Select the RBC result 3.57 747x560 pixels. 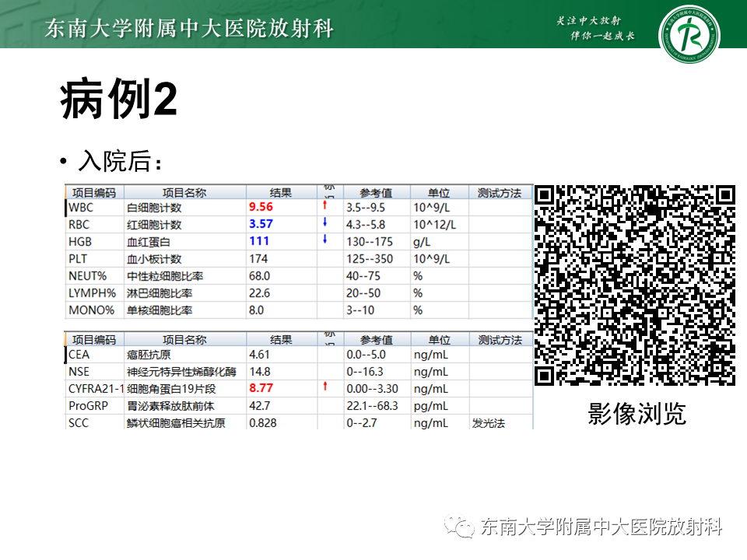point(261,224)
